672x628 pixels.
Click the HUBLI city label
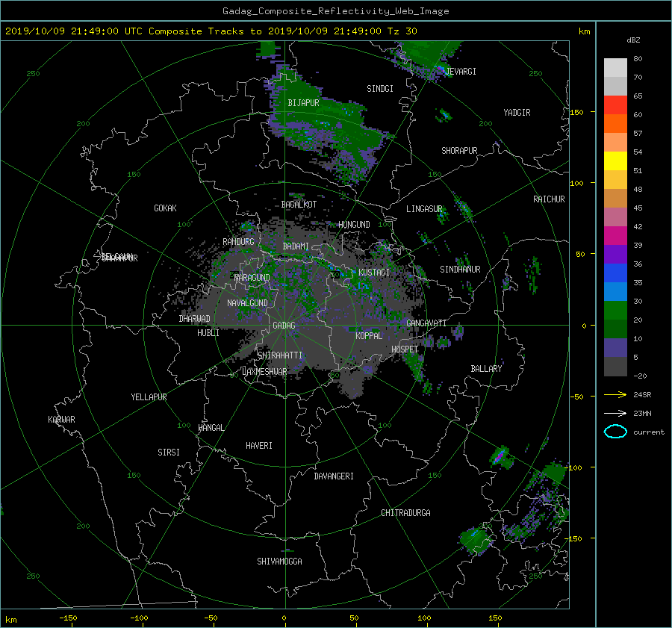(208, 333)
